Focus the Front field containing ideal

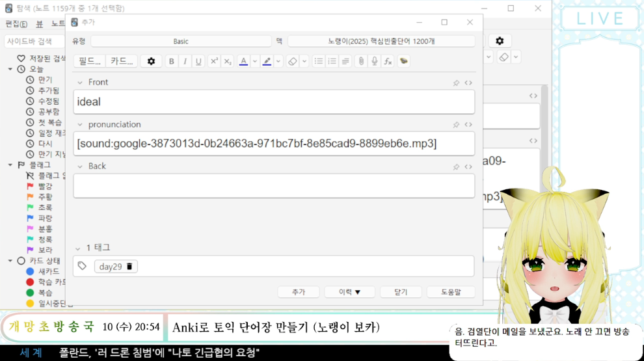[x=274, y=102]
